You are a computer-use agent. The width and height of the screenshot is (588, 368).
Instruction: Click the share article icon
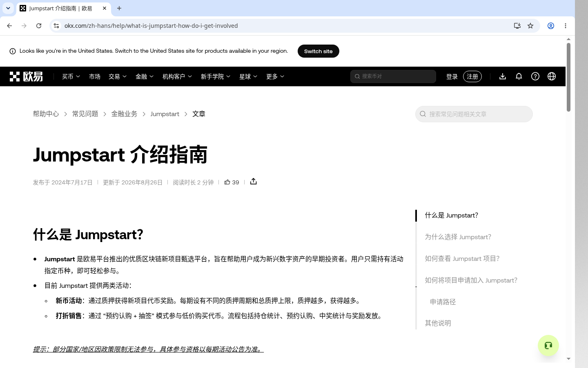(x=254, y=182)
